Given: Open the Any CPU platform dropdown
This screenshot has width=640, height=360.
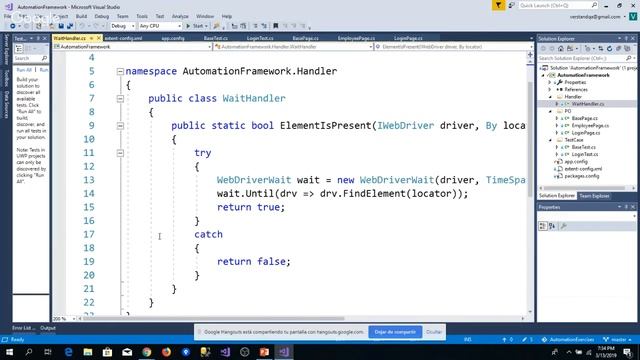Looking at the screenshot, I should click(160, 26).
